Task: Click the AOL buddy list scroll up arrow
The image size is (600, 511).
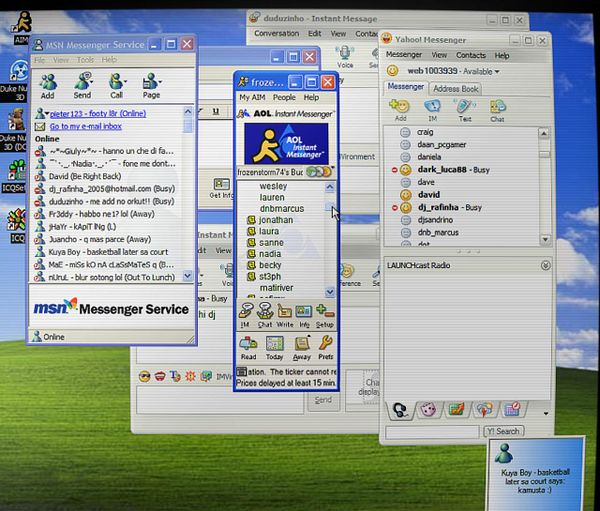Action: [x=329, y=187]
